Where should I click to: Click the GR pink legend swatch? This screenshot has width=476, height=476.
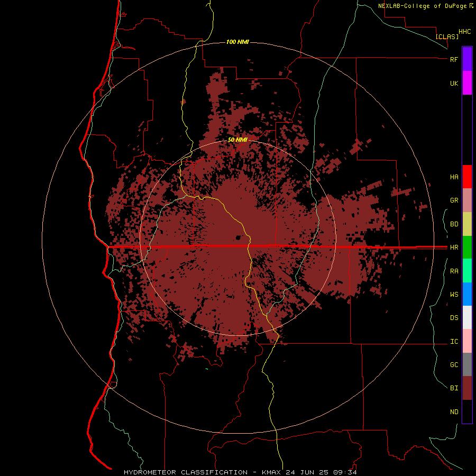point(467,200)
